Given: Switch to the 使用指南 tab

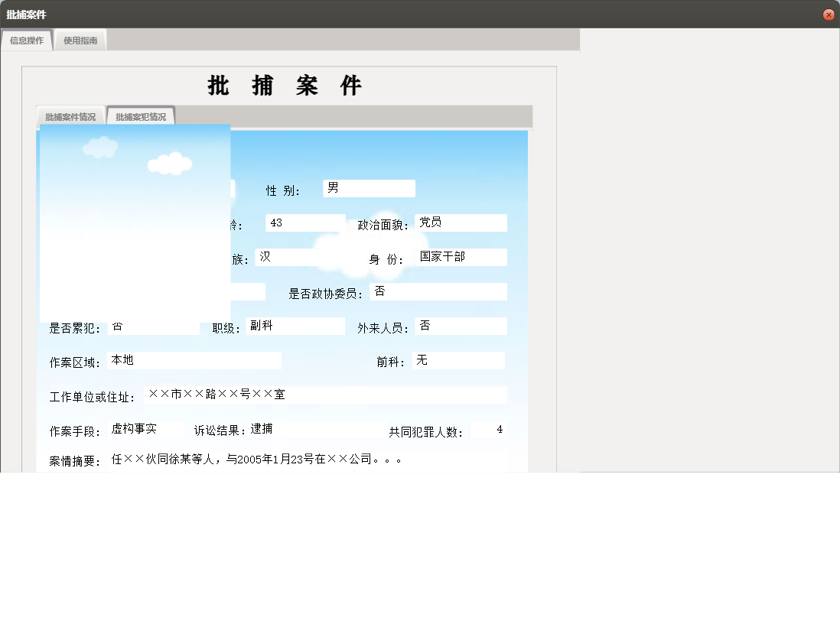Looking at the screenshot, I should 80,40.
